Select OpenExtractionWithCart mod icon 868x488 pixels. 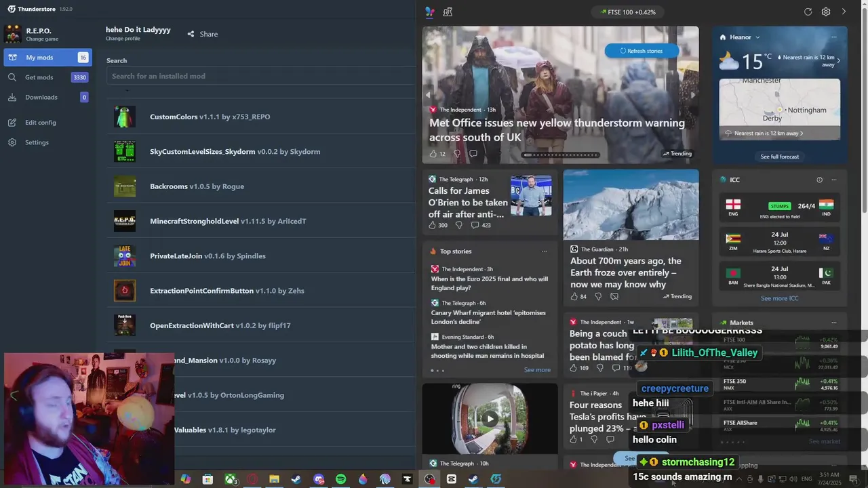125,325
